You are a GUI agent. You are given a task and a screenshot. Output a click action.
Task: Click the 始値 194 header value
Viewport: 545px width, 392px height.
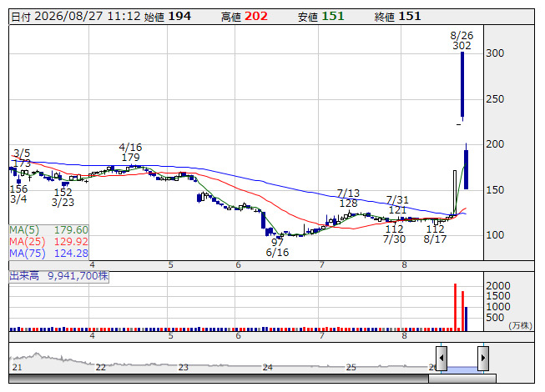(168, 17)
